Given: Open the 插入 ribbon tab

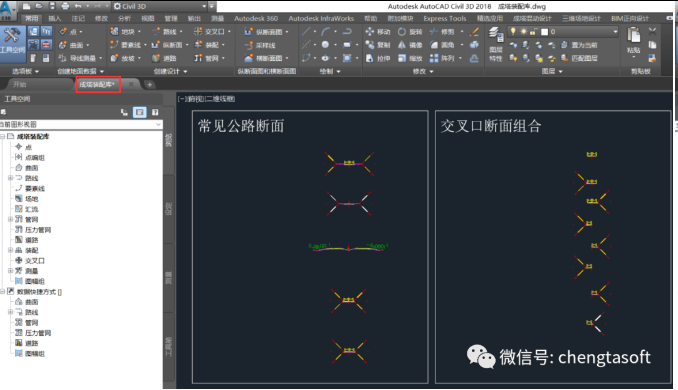Looking at the screenshot, I should coord(54,18).
